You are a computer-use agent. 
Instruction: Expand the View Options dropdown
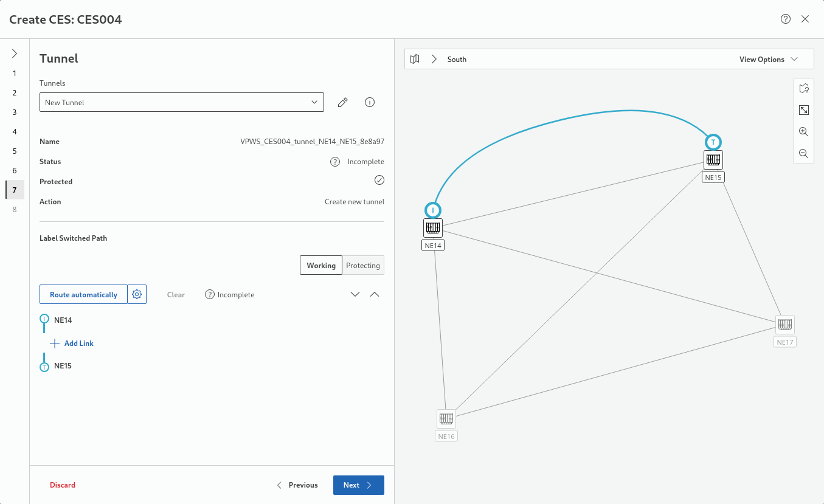click(768, 59)
